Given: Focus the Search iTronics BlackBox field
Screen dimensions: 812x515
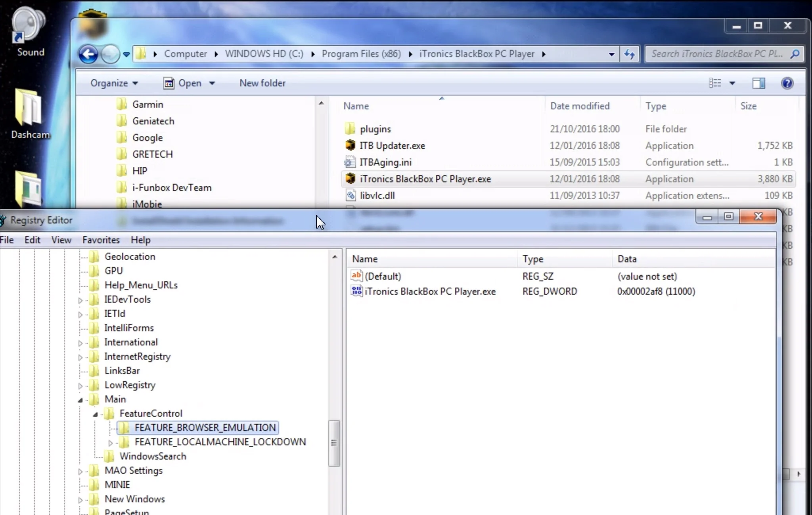Looking at the screenshot, I should coord(718,54).
